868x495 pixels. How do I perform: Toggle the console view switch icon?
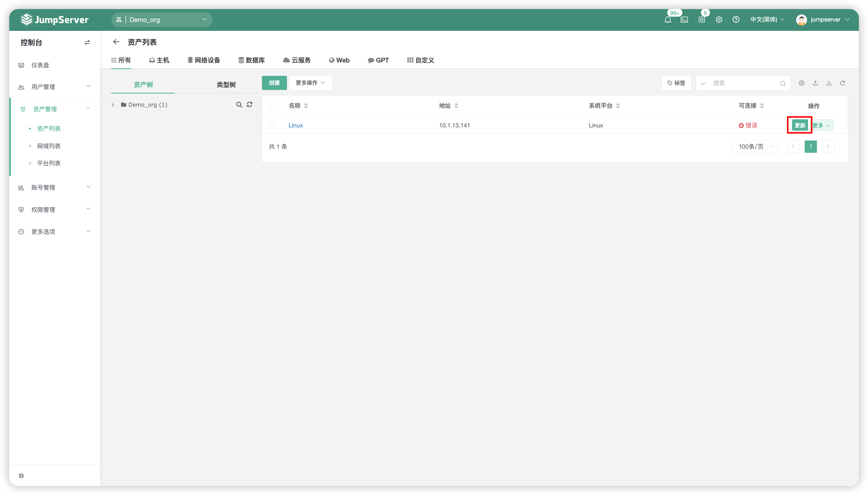coord(87,42)
